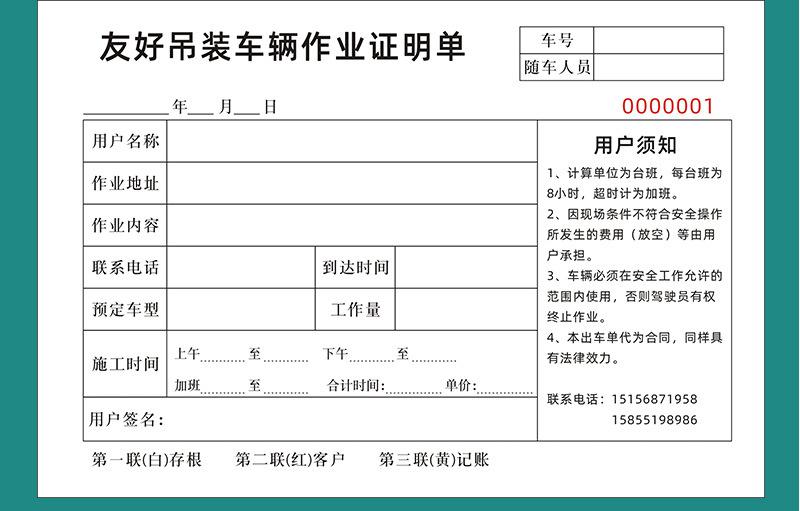800x511 pixels.
Task: Click the 用户须知 heading
Action: point(635,146)
